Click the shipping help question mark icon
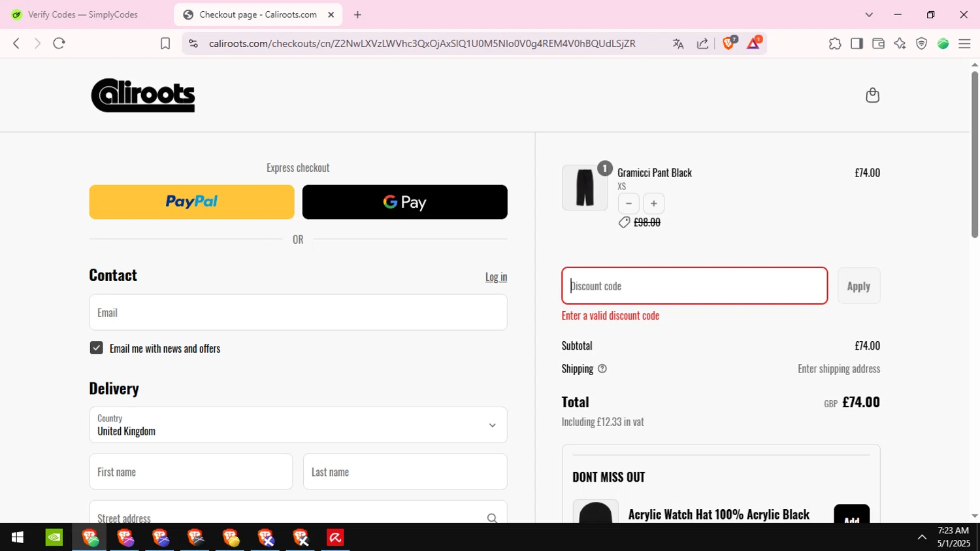 click(602, 369)
